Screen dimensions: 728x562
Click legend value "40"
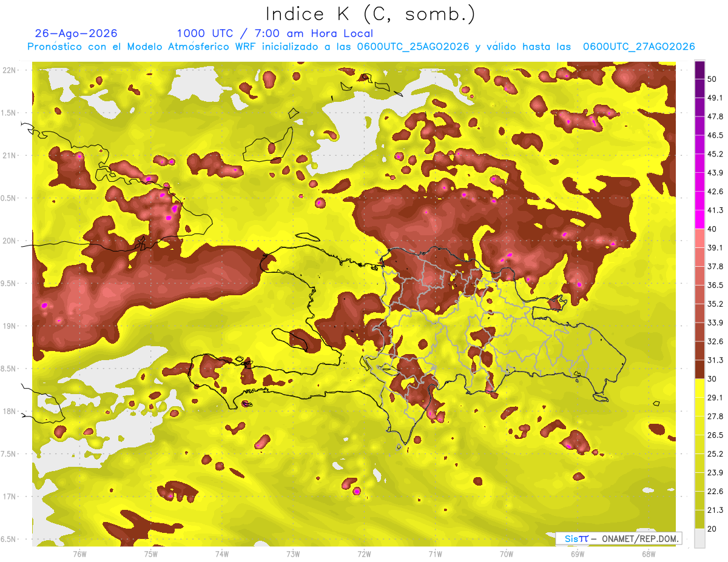pyautogui.click(x=713, y=229)
